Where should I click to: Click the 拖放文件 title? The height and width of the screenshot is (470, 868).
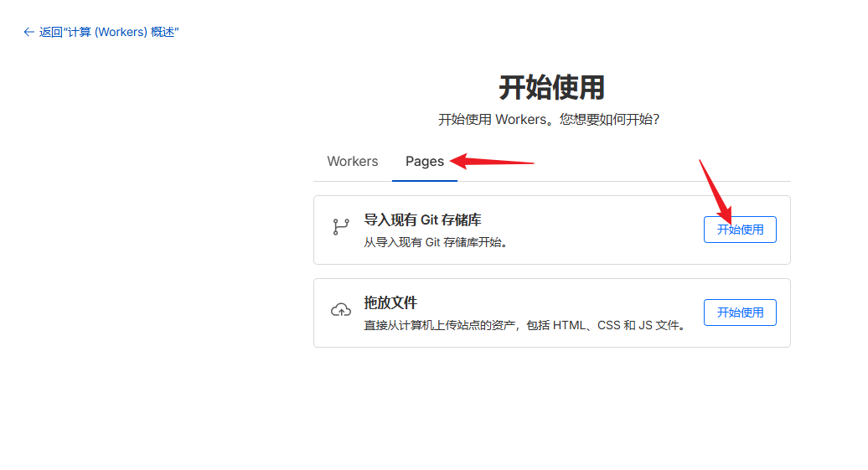point(390,302)
